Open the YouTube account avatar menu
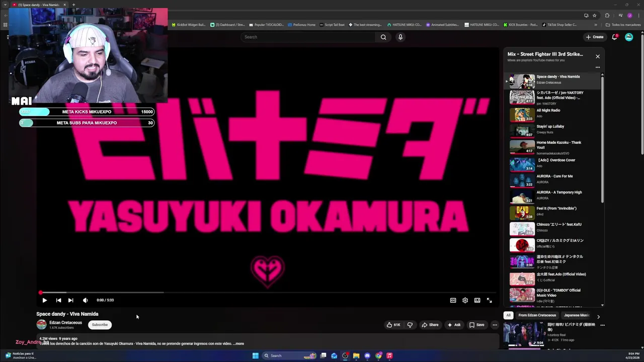Viewport: 644px width, 362px height. [629, 37]
